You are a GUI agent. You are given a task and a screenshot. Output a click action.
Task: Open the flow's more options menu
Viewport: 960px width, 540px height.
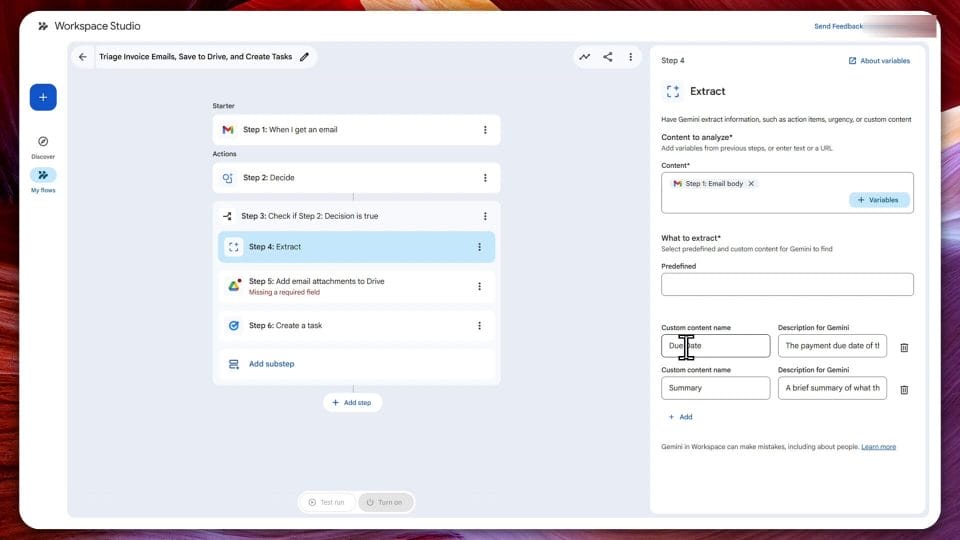[x=631, y=57]
